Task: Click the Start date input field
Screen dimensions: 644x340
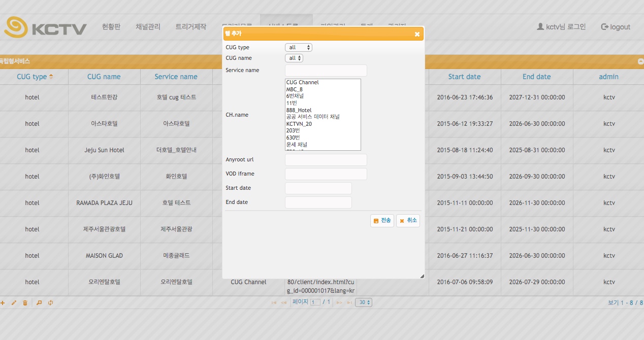Action: [318, 188]
